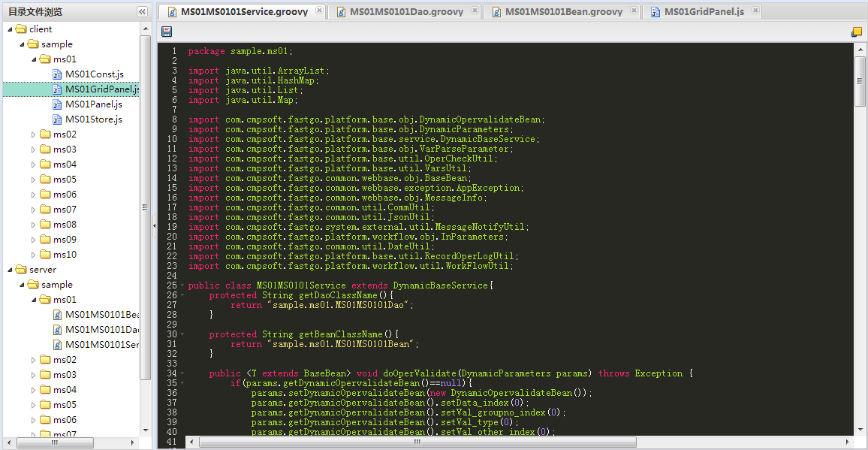This screenshot has width=868, height=450.
Task: Close the MS01MS0101Service.groovy tab
Action: pos(319,11)
